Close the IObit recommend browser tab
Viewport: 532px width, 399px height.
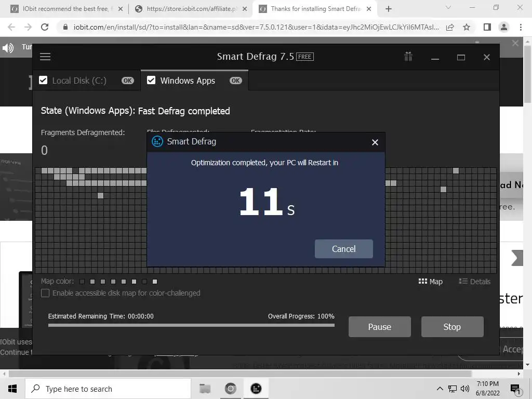121,9
